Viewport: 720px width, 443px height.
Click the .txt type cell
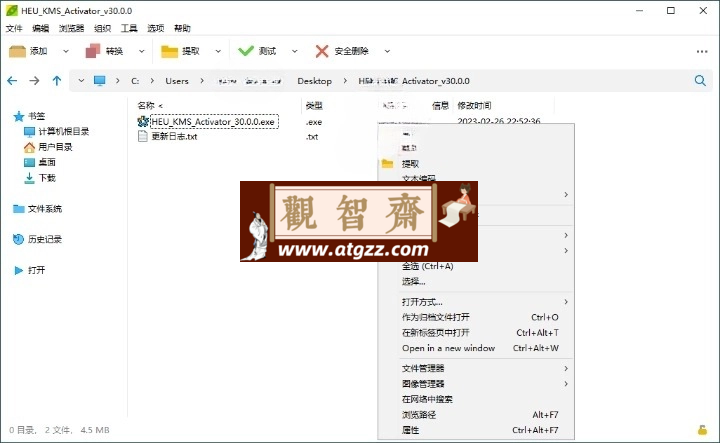(x=312, y=137)
